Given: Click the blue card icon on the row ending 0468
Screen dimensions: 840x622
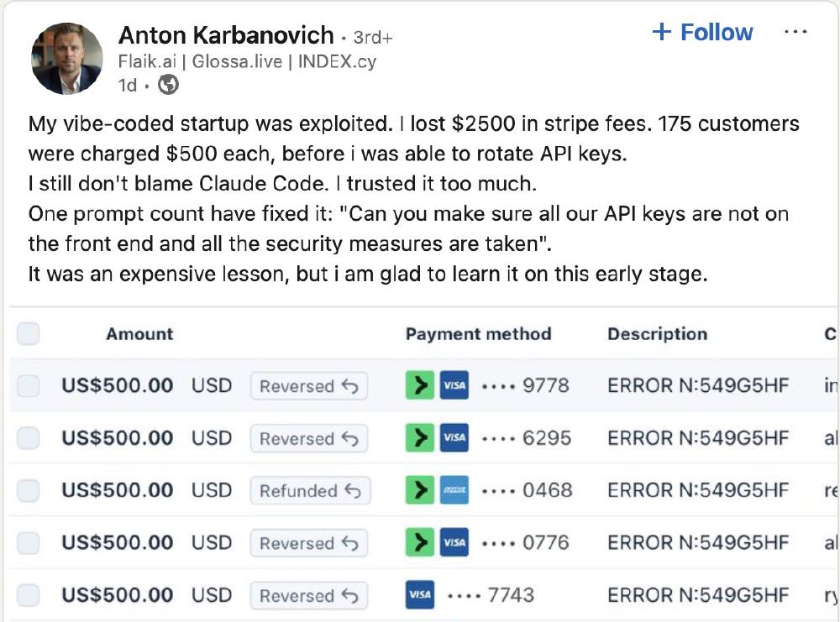Looking at the screenshot, I should point(454,490).
